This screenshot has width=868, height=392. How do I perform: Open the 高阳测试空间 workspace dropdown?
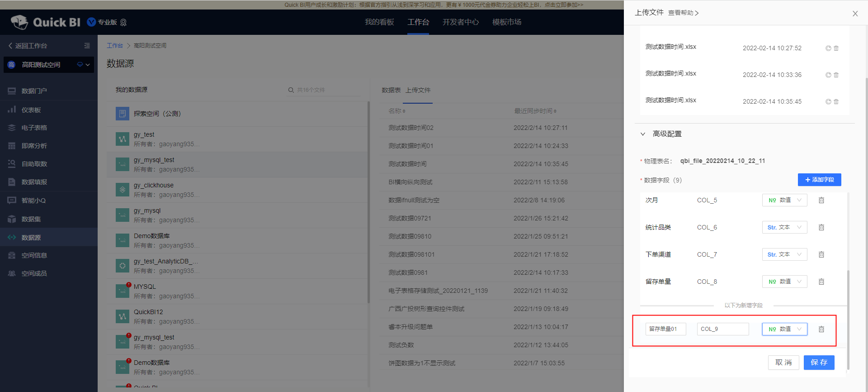click(x=49, y=65)
